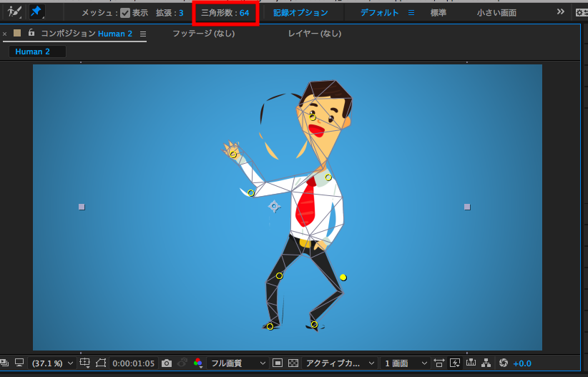
Task: Switch to the フッテージ (なし) tab
Action: 204,34
